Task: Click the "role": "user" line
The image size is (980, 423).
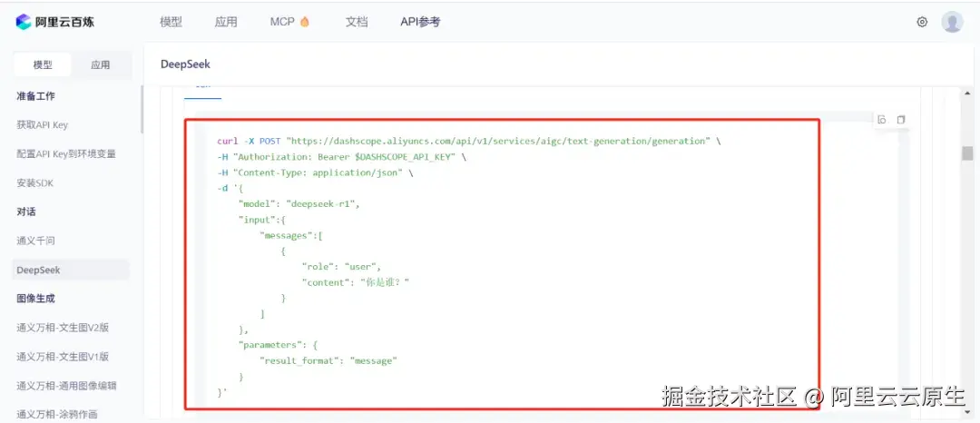Action: (341, 267)
